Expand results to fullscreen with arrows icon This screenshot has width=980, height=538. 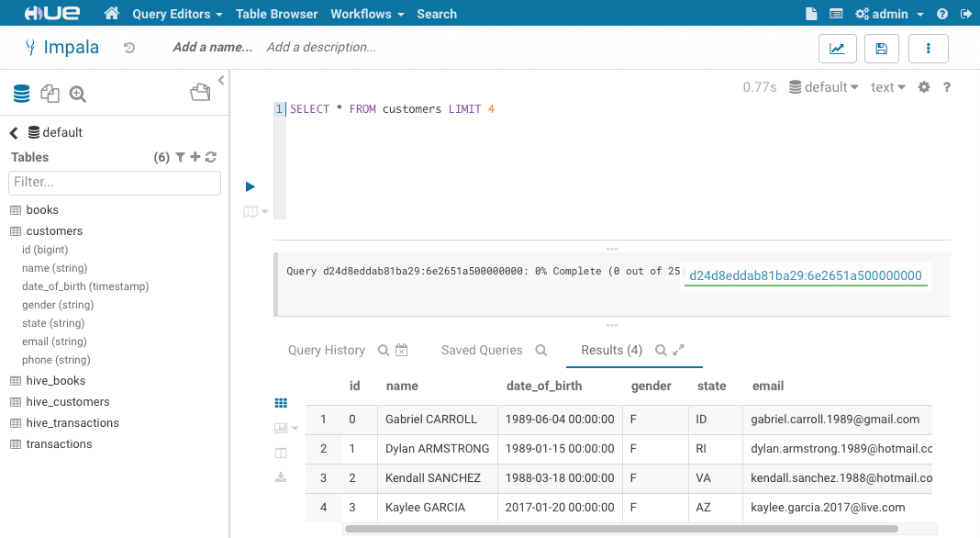coord(679,351)
